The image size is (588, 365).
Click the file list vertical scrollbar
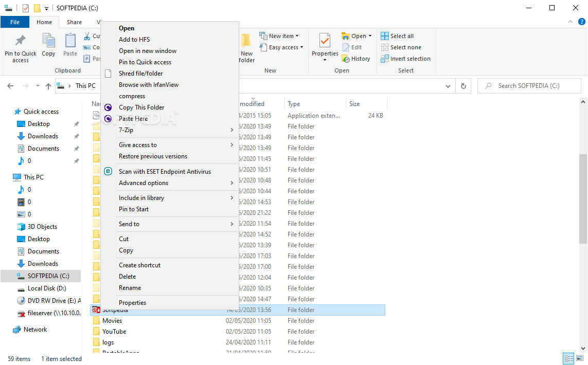583,198
